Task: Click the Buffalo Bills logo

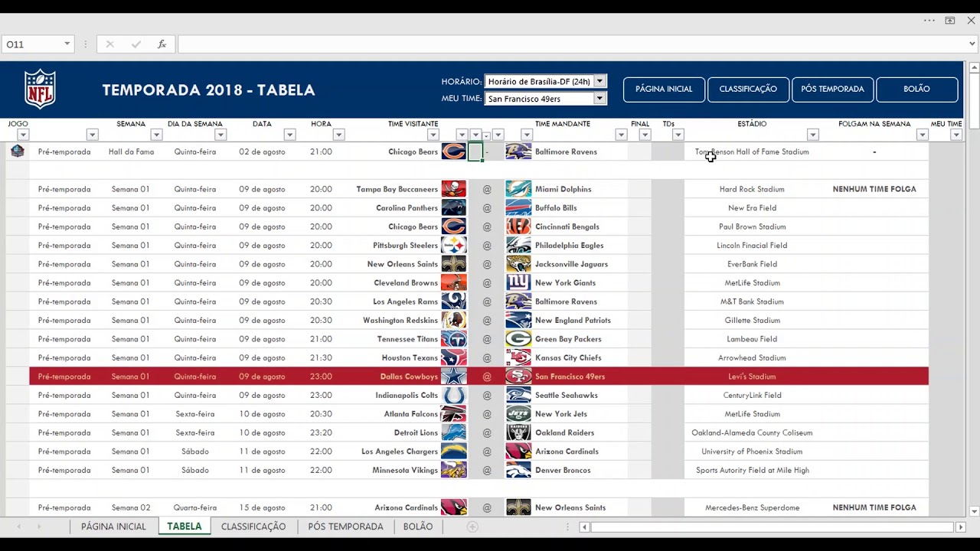Action: pyautogui.click(x=518, y=208)
